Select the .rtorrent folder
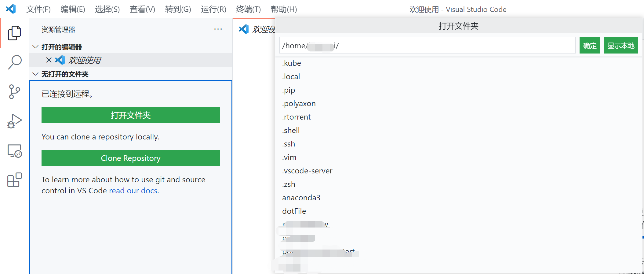 (x=458, y=117)
